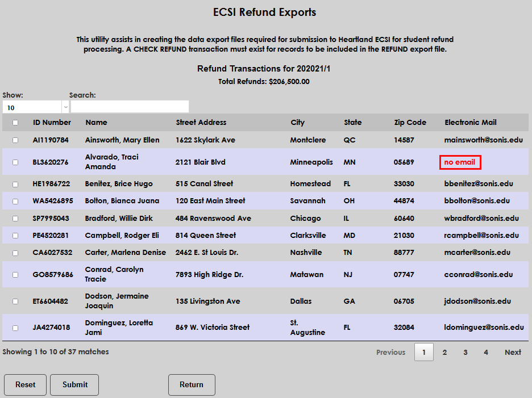The image size is (532, 398).
Task: Enable the checkbox for Bolton, Bianca Juana
Action: pyautogui.click(x=15, y=201)
